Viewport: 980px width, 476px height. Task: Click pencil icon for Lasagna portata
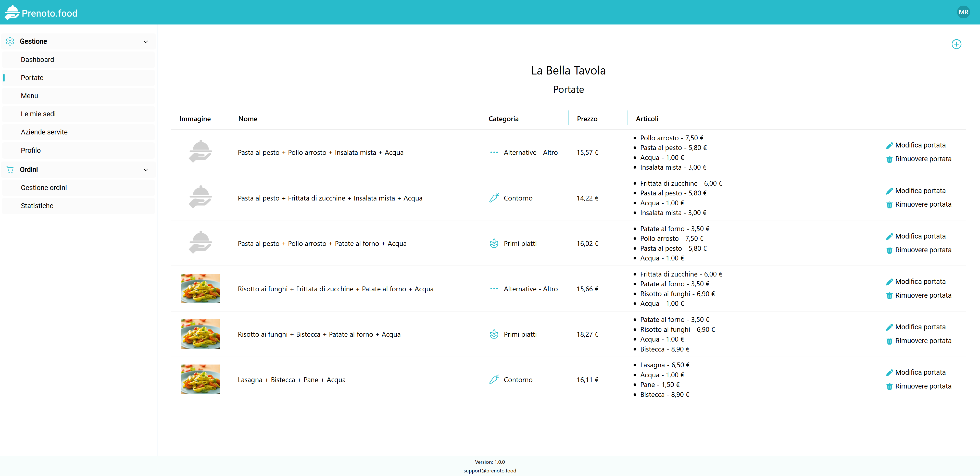889,373
